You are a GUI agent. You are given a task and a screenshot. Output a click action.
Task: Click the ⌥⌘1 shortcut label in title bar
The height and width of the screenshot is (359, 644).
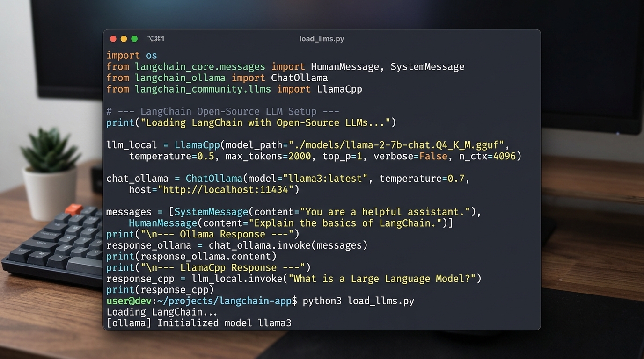(156, 39)
